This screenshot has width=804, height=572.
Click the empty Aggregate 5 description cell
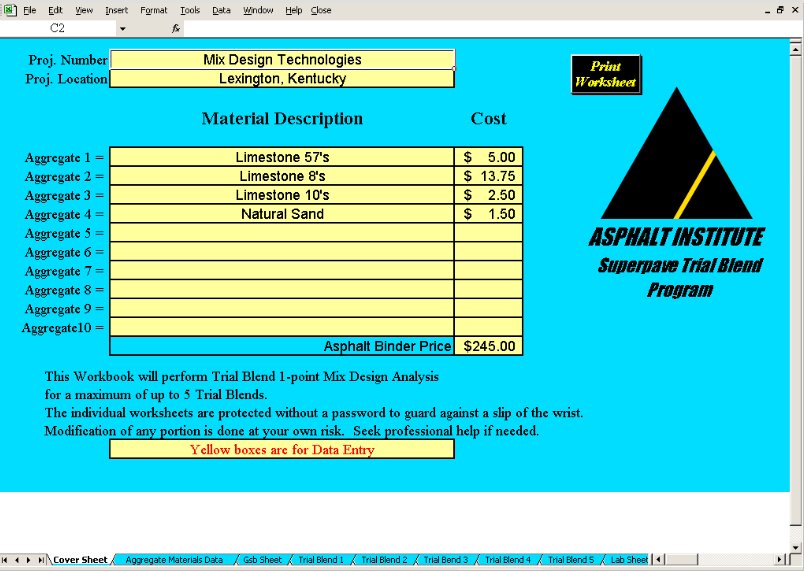(x=282, y=233)
